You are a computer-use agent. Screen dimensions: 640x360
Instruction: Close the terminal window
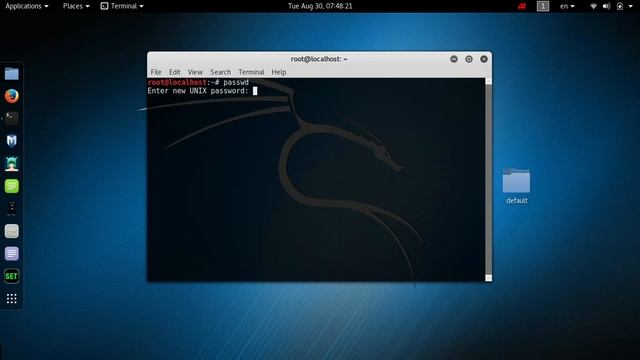tap(484, 59)
